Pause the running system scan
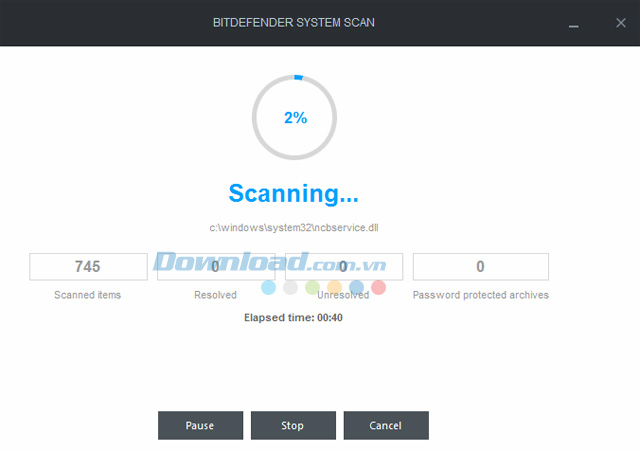640x452 pixels. (x=200, y=425)
